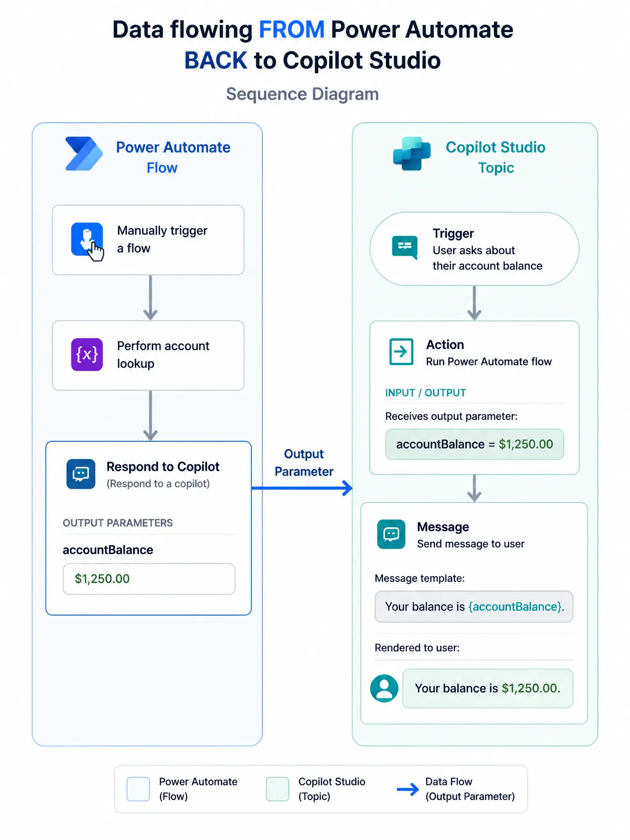
Task: Click the Power Automate legend swatch
Action: tap(138, 789)
